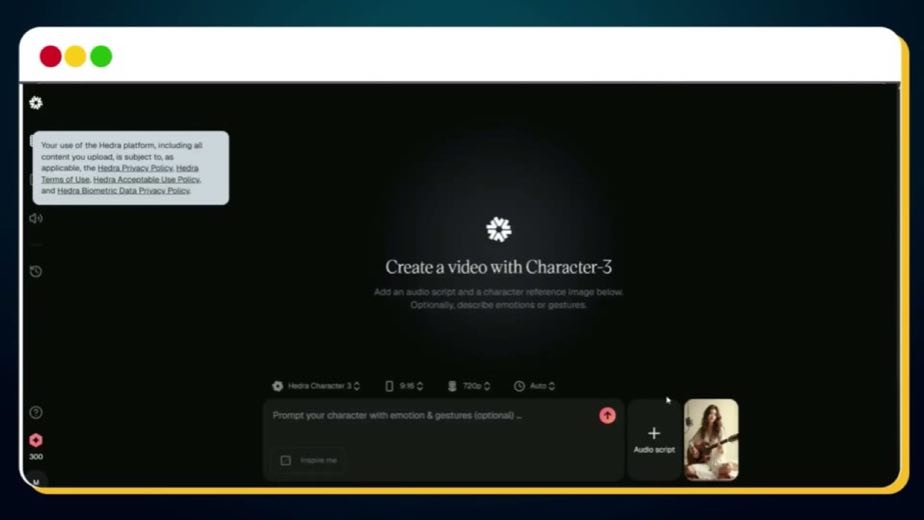Open the Hedra Biometric Data Privacy Policy link
Image resolution: width=924 pixels, height=520 pixels.
pyautogui.click(x=124, y=190)
